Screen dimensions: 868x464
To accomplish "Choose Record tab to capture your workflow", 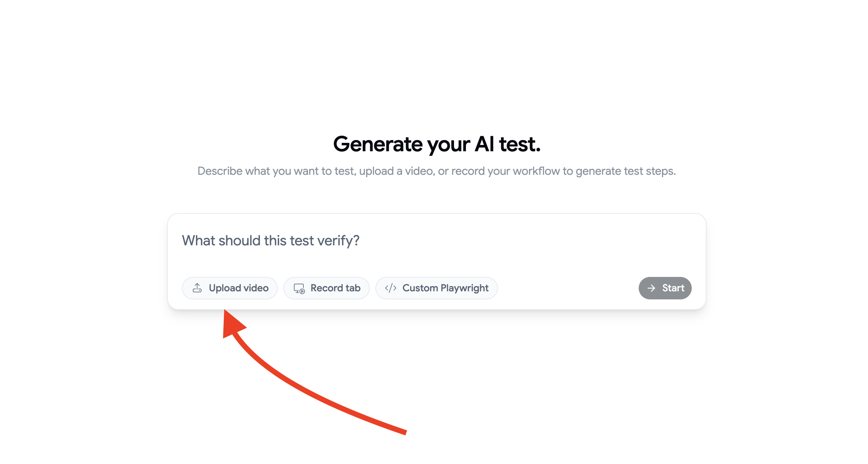I will 326,288.
